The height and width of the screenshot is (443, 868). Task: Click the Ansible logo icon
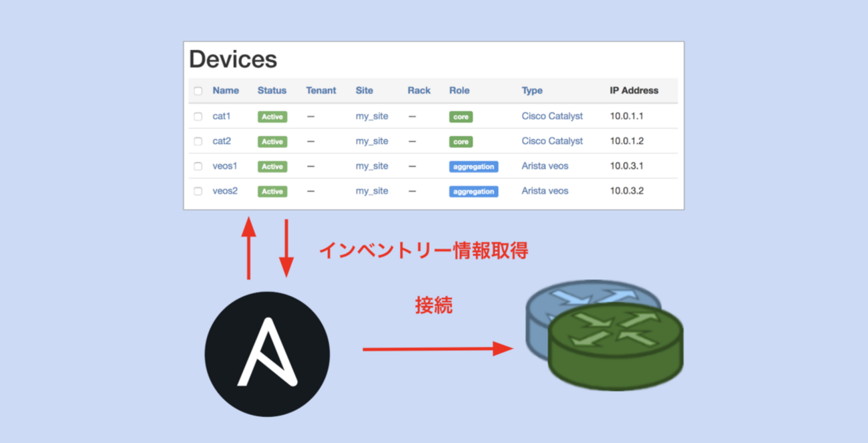click(x=267, y=353)
